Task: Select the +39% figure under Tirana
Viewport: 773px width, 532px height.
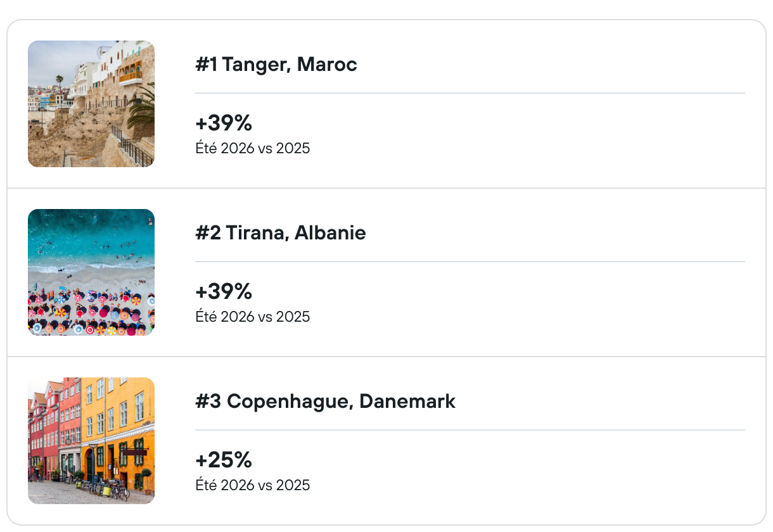Action: coord(224,291)
